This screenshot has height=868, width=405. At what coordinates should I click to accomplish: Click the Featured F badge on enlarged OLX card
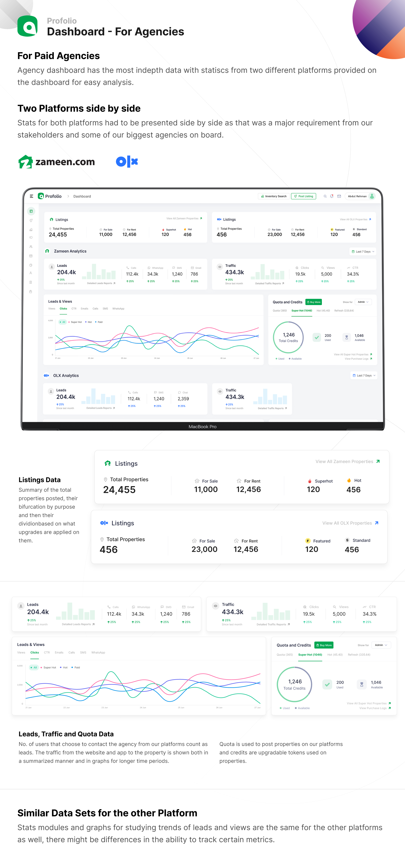[308, 541]
